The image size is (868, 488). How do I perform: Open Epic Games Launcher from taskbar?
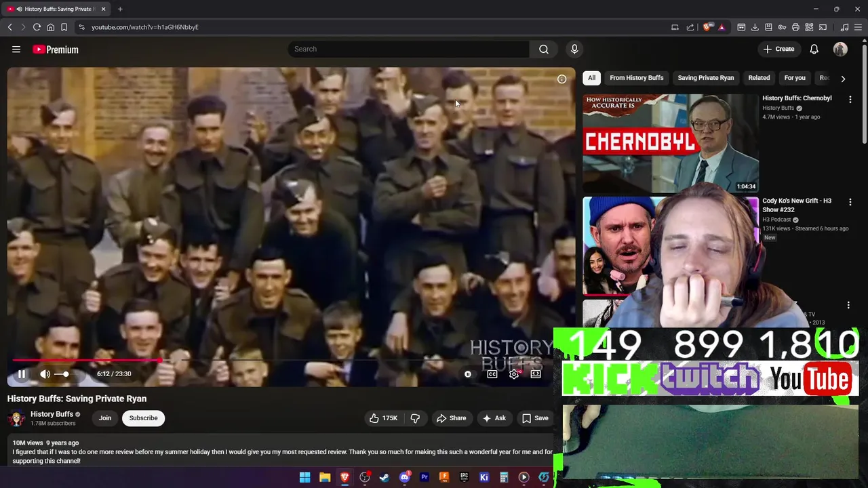pos(464,477)
